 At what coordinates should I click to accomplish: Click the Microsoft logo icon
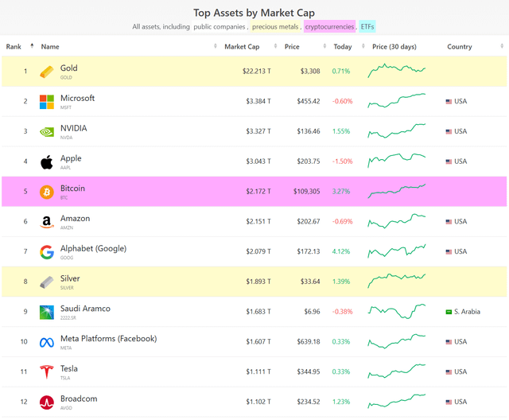[47, 102]
